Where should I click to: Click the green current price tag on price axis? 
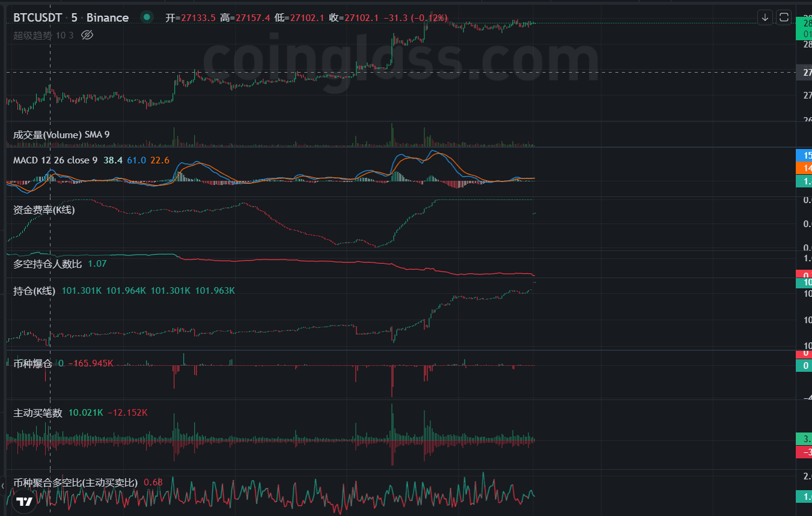(x=804, y=28)
